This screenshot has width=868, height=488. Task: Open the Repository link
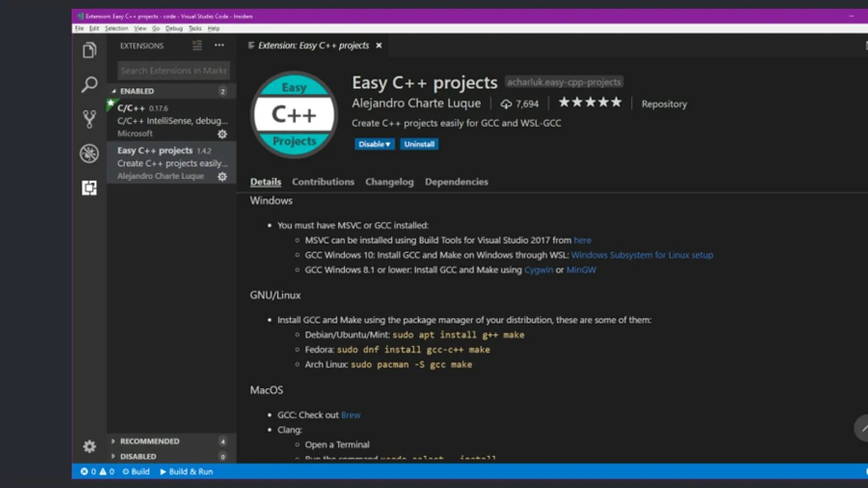664,104
